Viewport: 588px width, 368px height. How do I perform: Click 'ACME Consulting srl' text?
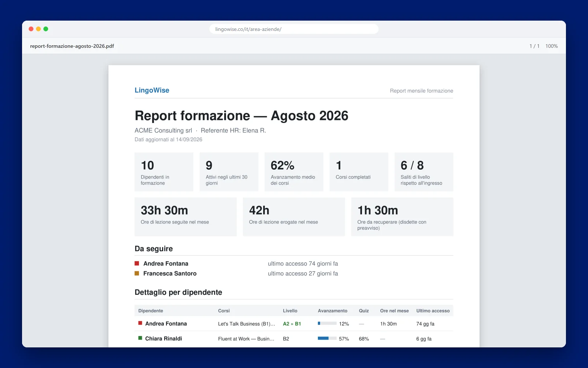coord(163,130)
